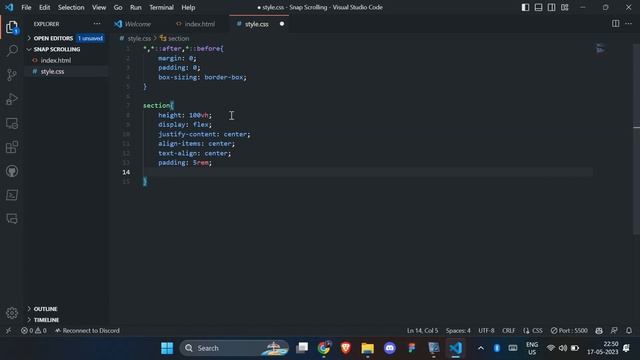Open the Explorer view in activity bar
The image size is (640, 360).
(x=12, y=27)
